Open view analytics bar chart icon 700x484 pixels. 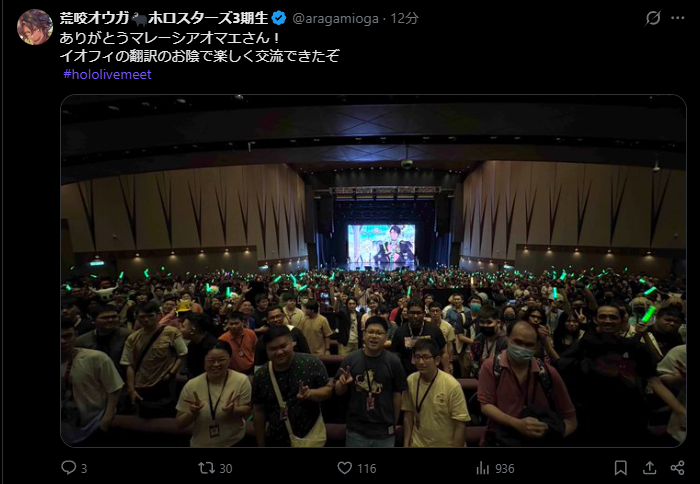pos(483,468)
